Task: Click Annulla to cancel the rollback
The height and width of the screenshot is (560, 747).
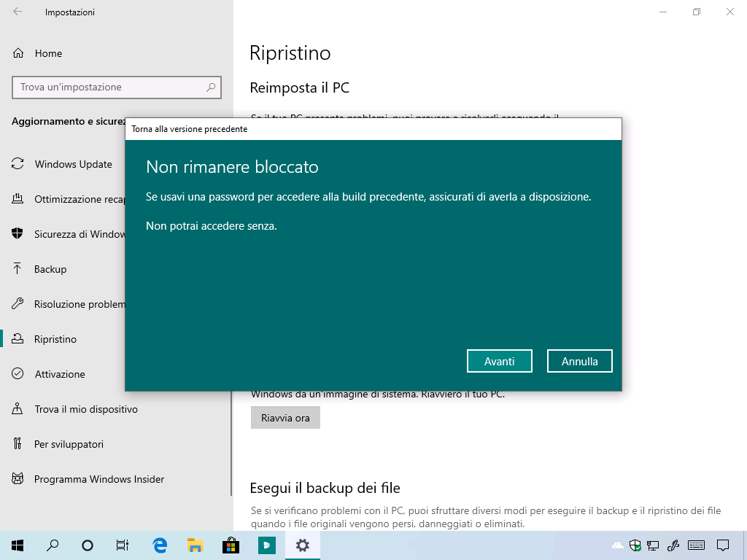Action: coord(579,362)
